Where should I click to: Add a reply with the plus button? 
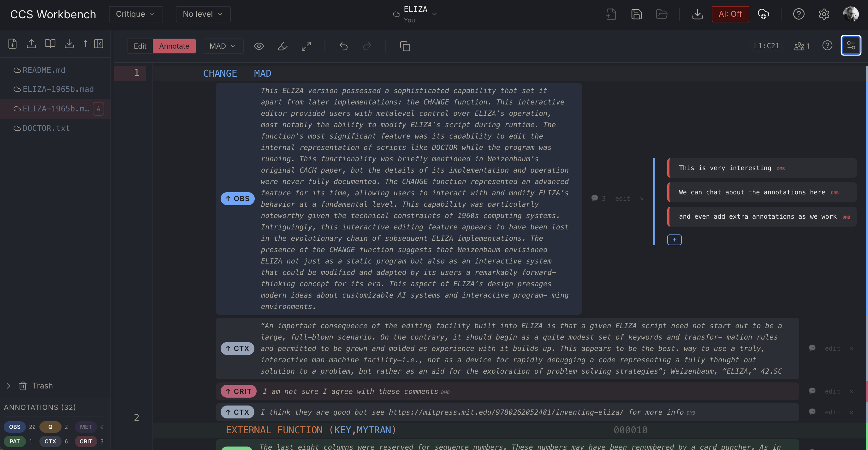[674, 240]
